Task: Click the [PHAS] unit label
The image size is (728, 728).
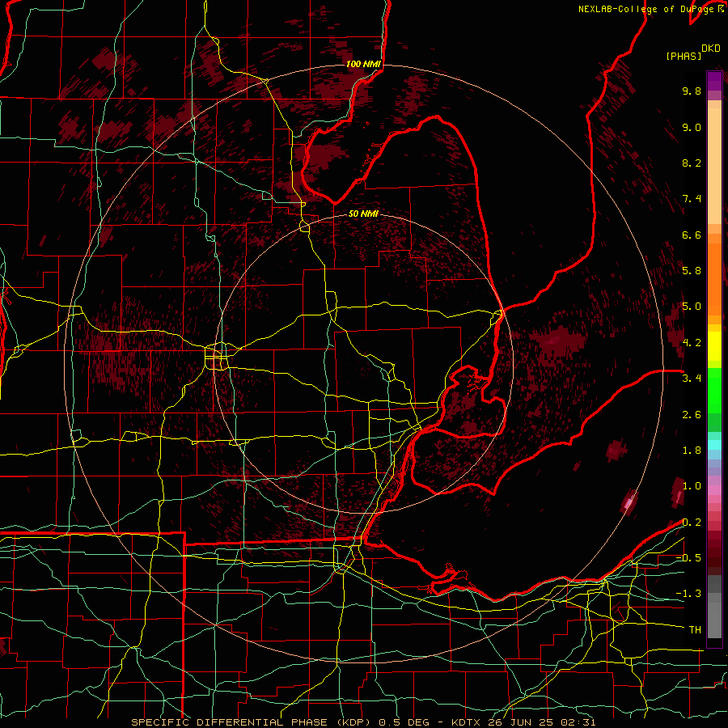Action: [683, 57]
